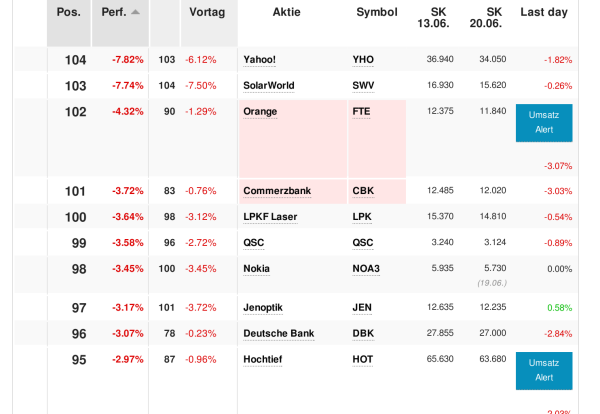Click the Vortag column header
The height and width of the screenshot is (414, 600).
(207, 12)
